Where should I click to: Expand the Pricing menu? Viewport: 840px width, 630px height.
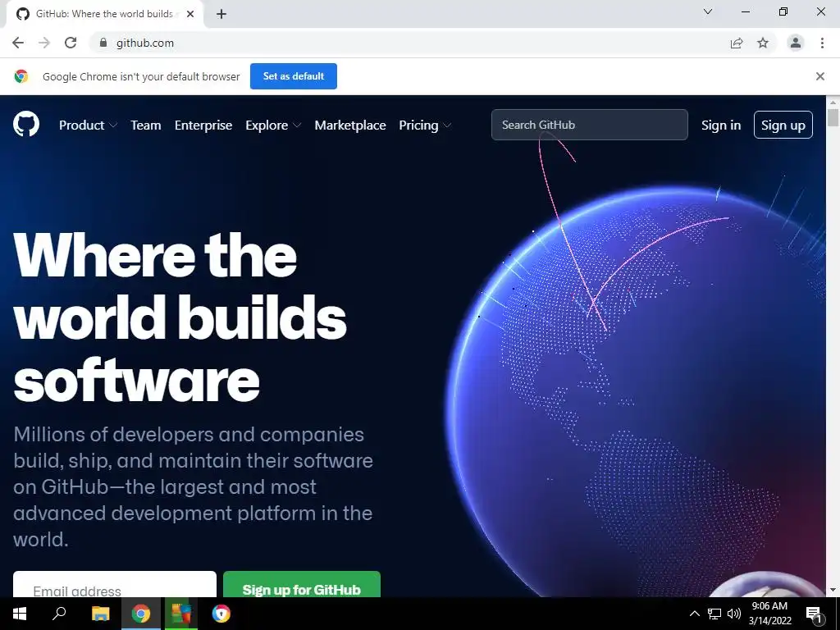pos(425,125)
